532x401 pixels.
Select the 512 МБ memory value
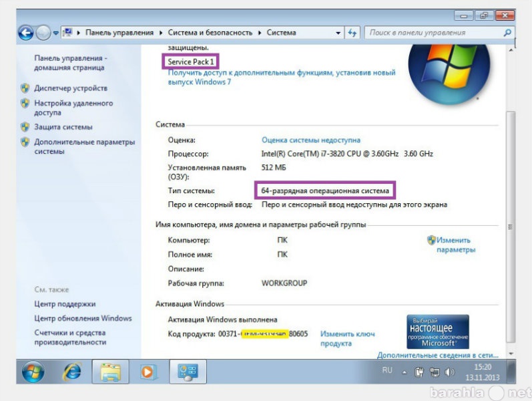pyautogui.click(x=274, y=167)
